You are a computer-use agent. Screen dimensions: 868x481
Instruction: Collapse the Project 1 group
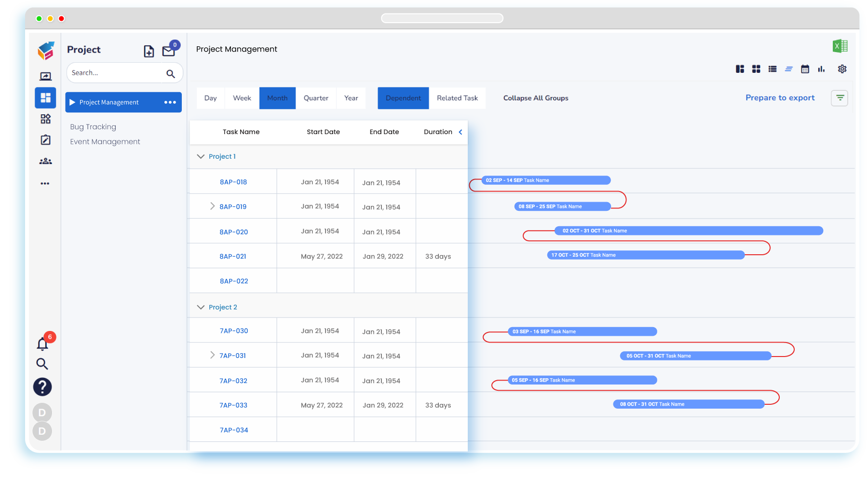click(x=201, y=156)
